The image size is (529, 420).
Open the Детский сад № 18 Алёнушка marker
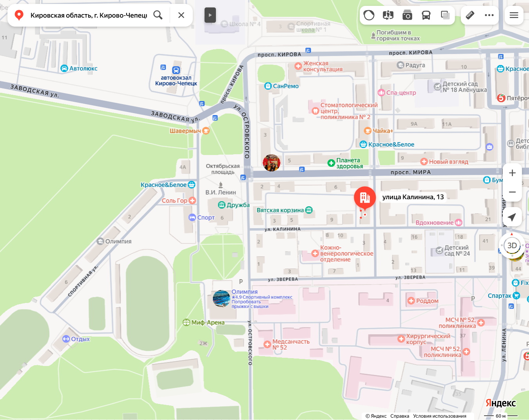pos(438,87)
